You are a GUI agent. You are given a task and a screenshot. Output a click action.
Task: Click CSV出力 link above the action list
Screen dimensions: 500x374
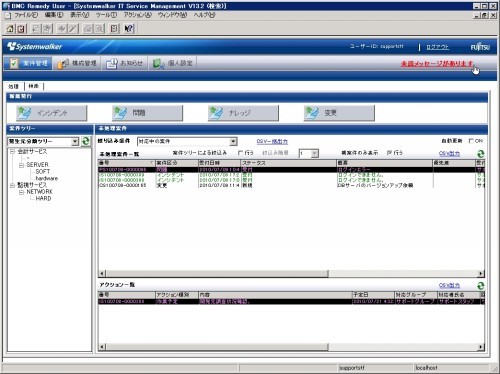pos(449,285)
